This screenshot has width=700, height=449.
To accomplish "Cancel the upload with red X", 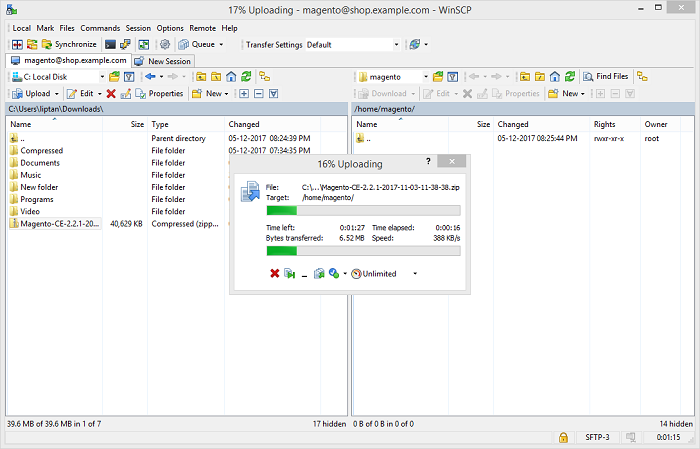I will coord(275,273).
